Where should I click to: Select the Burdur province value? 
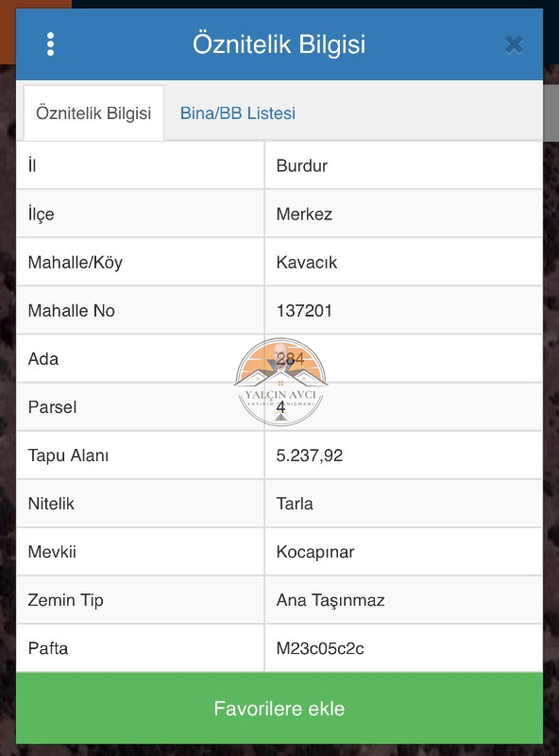pyautogui.click(x=301, y=166)
